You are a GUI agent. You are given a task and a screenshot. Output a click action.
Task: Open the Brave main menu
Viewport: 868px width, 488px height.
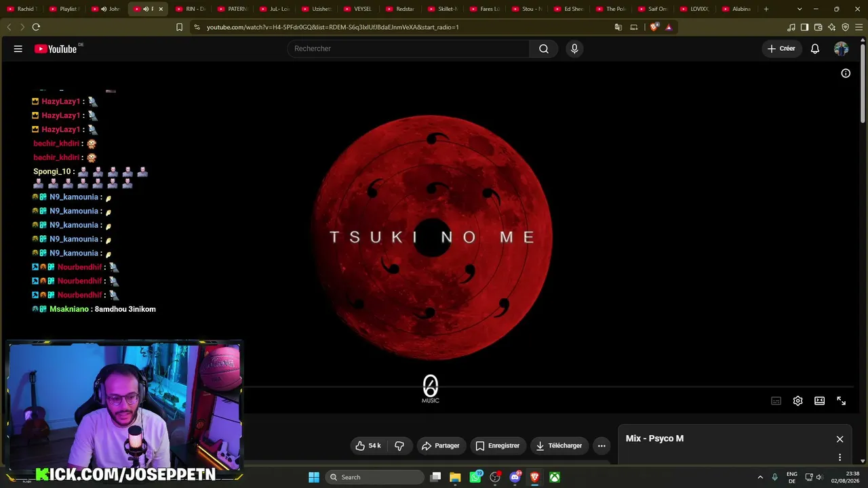(859, 27)
